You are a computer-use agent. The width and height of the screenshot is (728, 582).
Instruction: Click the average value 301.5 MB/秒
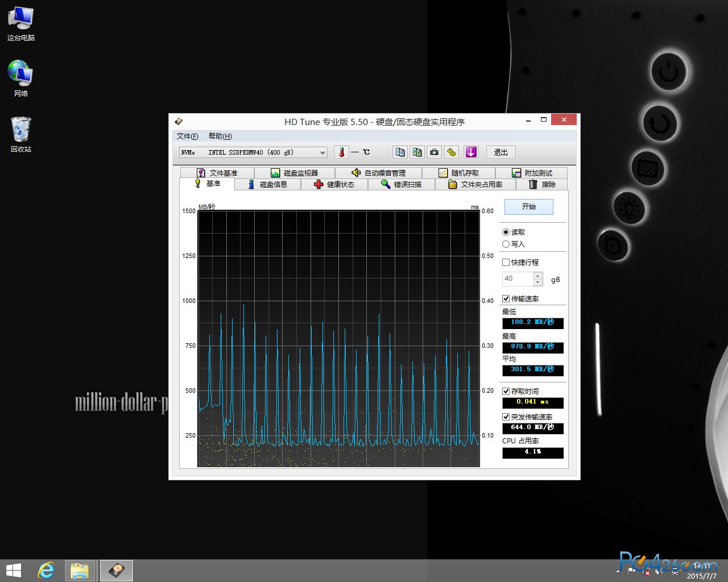point(533,370)
